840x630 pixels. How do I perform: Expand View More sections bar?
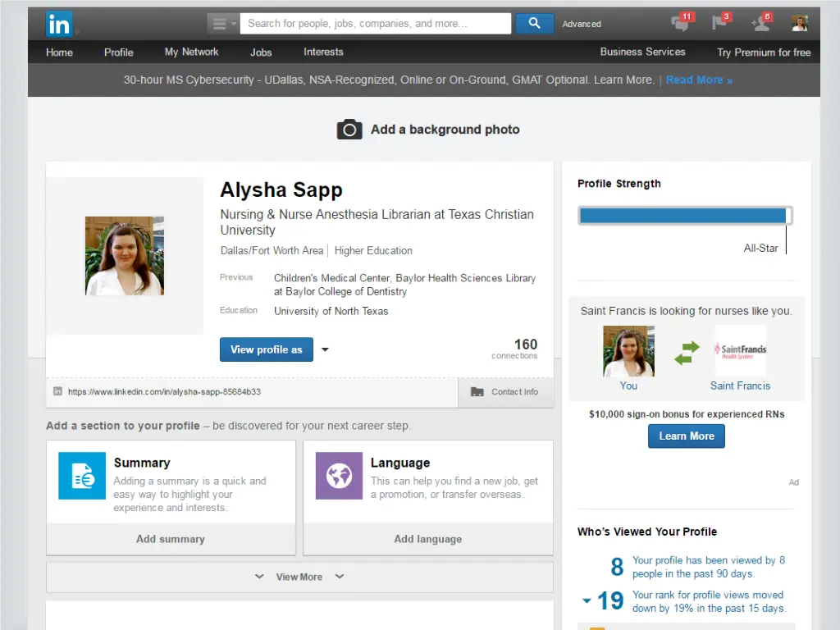point(299,577)
